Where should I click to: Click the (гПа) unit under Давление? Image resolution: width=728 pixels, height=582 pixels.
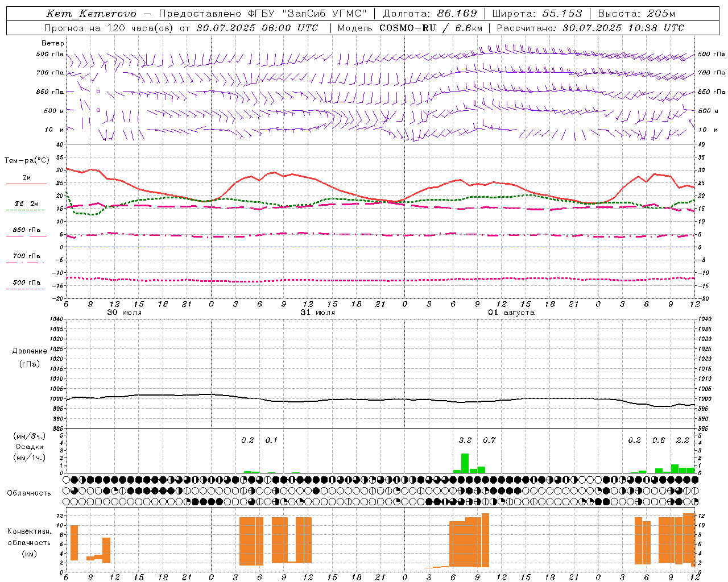(x=30, y=364)
